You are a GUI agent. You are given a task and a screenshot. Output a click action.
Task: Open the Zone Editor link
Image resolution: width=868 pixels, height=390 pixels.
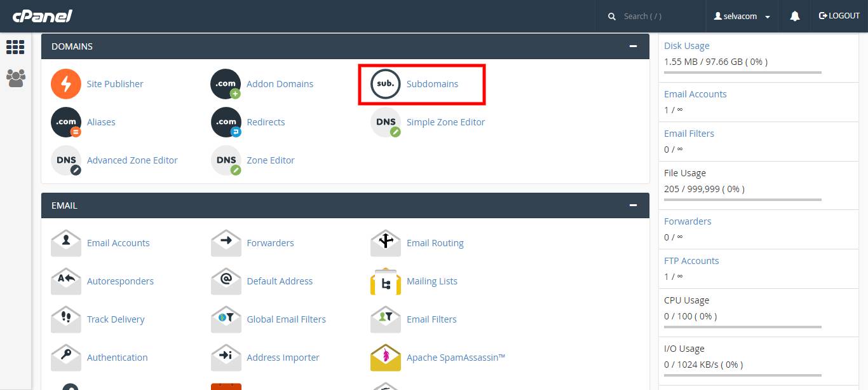click(271, 160)
